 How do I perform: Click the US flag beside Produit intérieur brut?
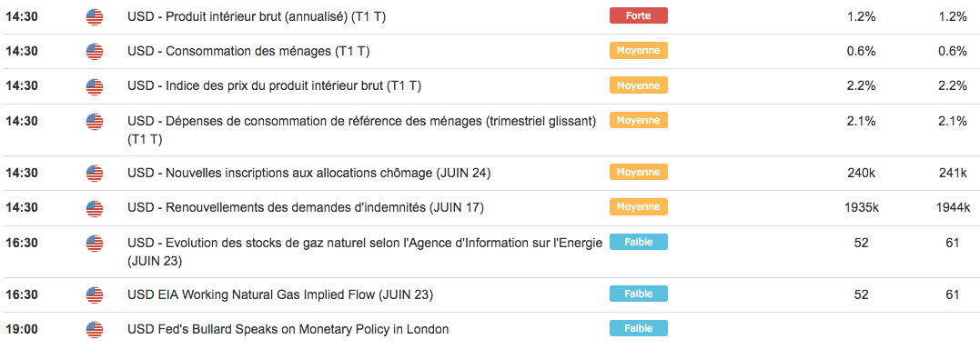pos(95,17)
